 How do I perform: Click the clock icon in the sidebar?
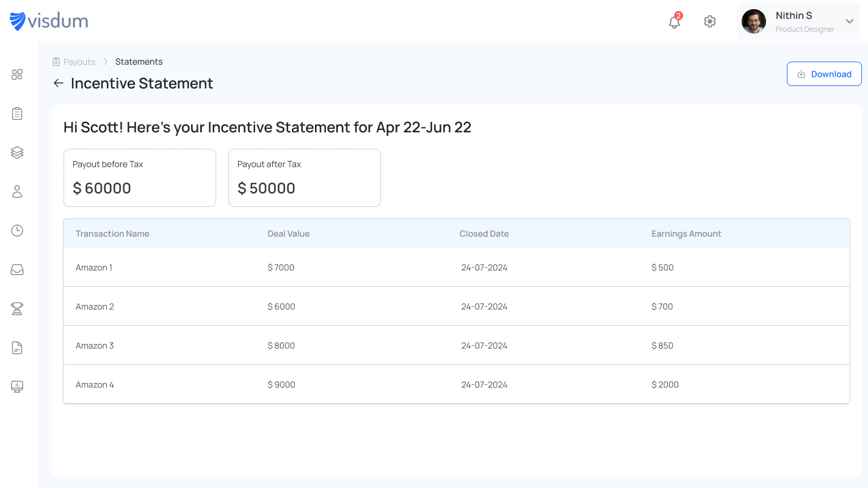click(17, 231)
